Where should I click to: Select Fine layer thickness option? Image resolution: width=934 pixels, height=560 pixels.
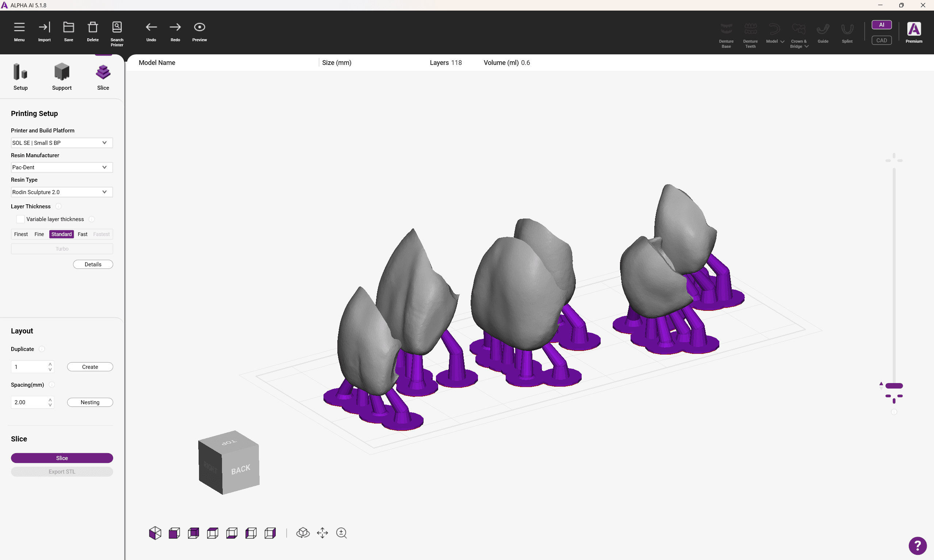point(39,234)
